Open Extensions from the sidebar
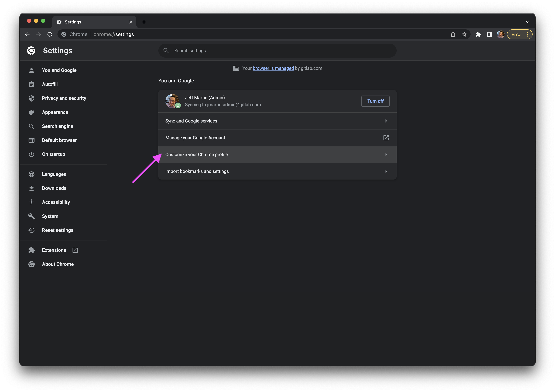Image resolution: width=555 pixels, height=392 pixels. coord(54,250)
